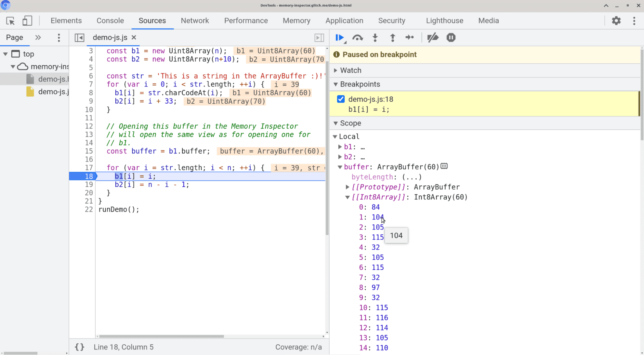The width and height of the screenshot is (644, 355).
Task: Toggle the breakpoint checkbox for demo-js.js:18
Action: (341, 99)
